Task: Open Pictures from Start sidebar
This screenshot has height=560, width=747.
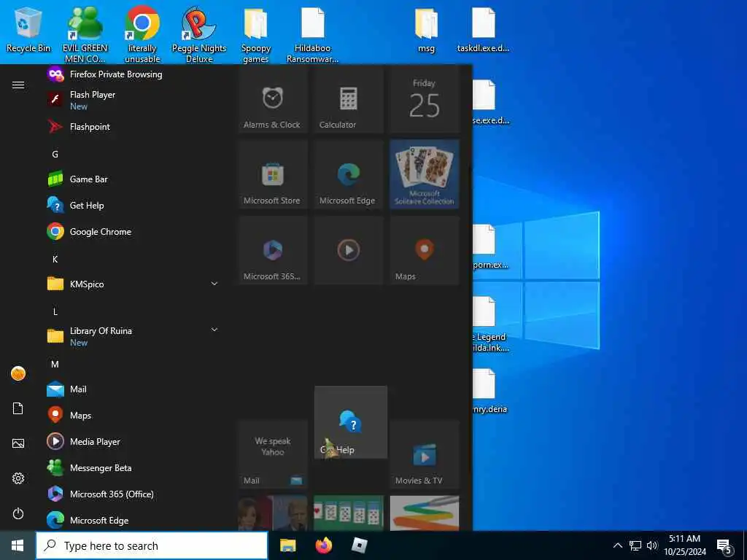Action: pyautogui.click(x=18, y=443)
